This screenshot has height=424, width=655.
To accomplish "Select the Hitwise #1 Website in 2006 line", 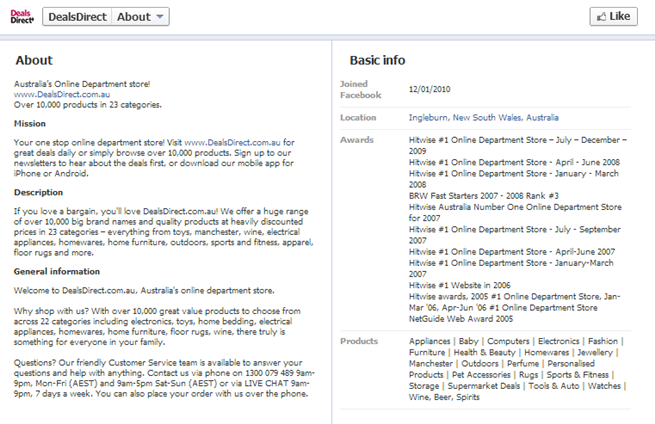I will pos(460,285).
